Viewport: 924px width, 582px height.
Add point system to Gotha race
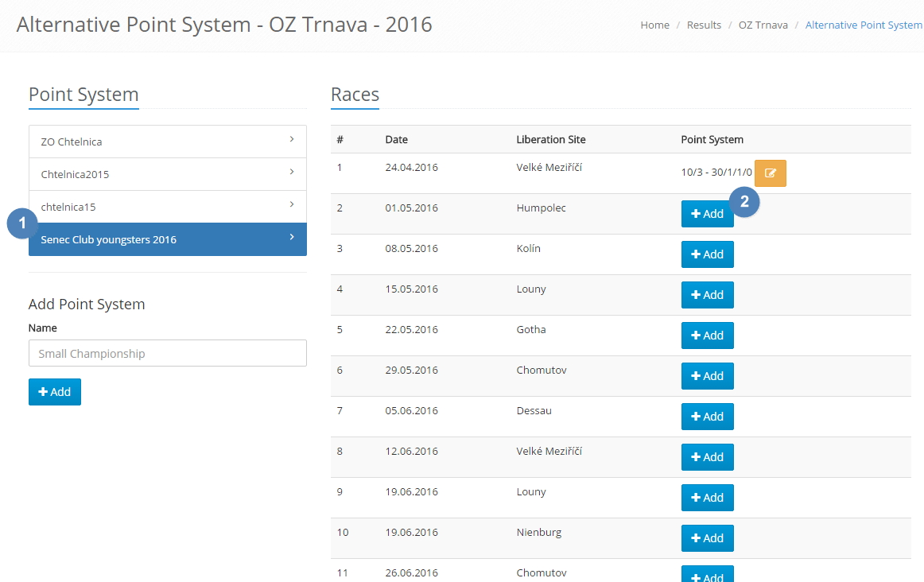pyautogui.click(x=707, y=336)
